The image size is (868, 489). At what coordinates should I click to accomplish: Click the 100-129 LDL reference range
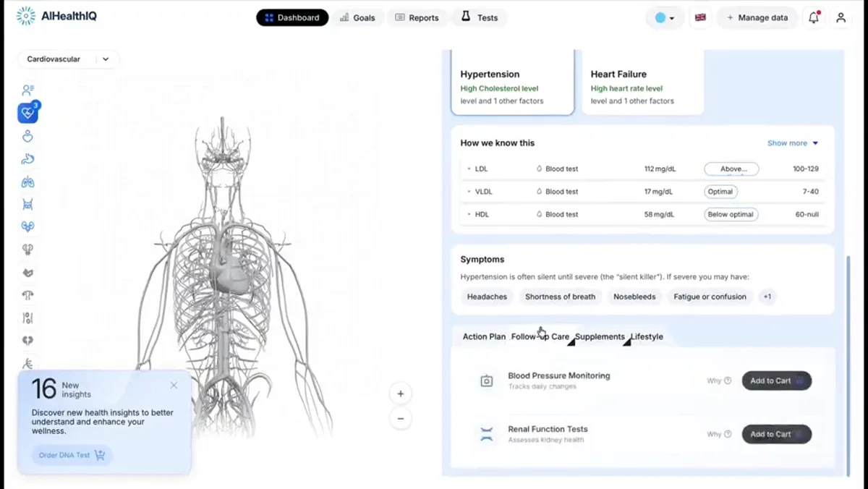806,169
